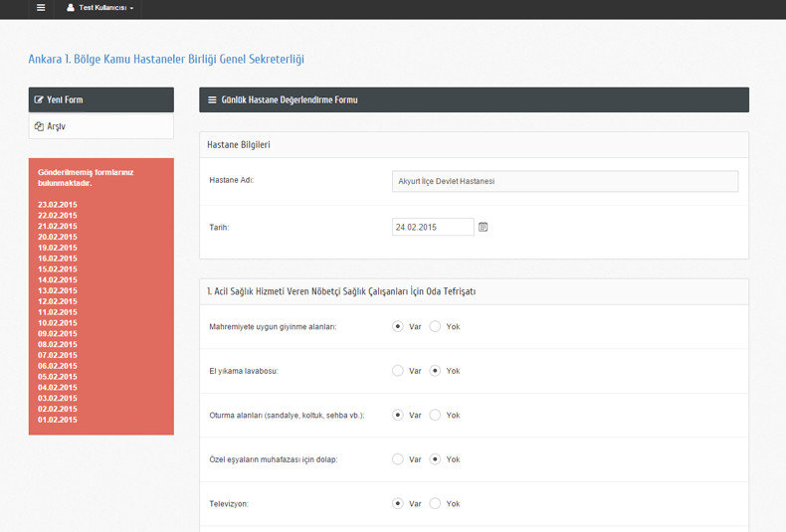Image resolution: width=786 pixels, height=532 pixels.
Task: Open unsent form dated 01.02.2015
Action: point(58,420)
